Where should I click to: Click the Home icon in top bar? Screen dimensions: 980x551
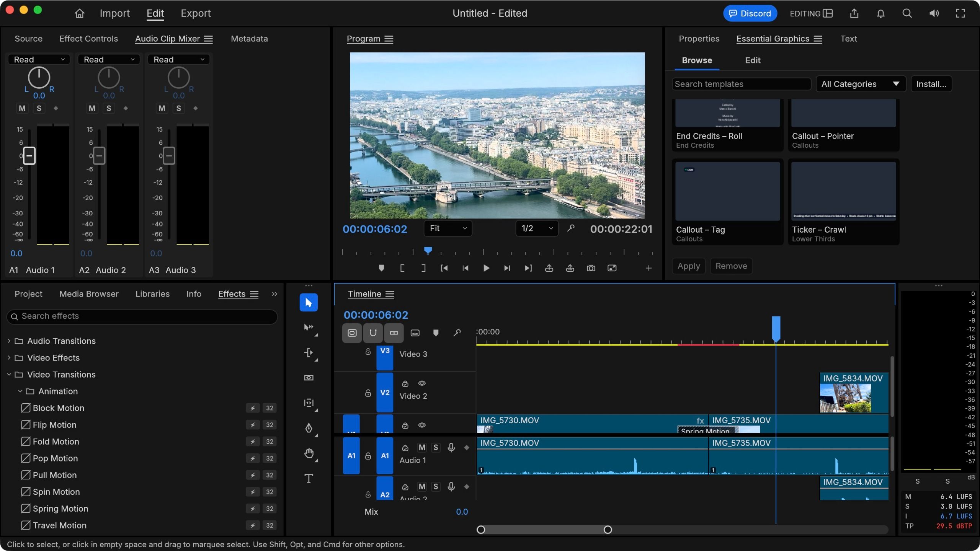click(79, 13)
